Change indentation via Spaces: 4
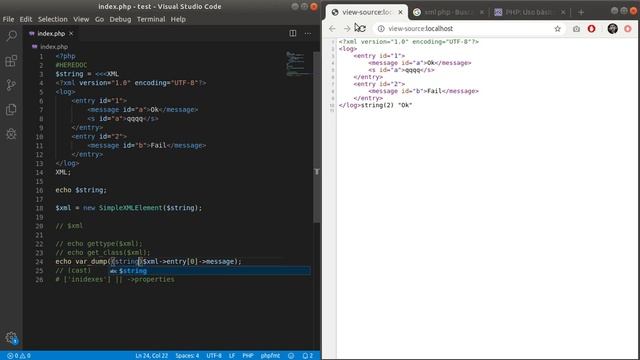Screen dimensions: 640x360 tap(187, 356)
